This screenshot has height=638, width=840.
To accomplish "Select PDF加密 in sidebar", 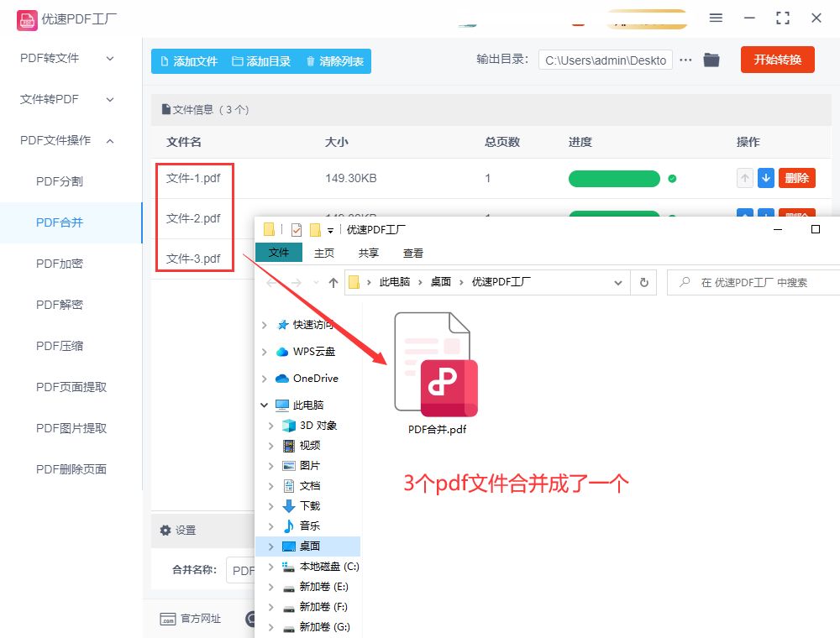I will click(60, 264).
